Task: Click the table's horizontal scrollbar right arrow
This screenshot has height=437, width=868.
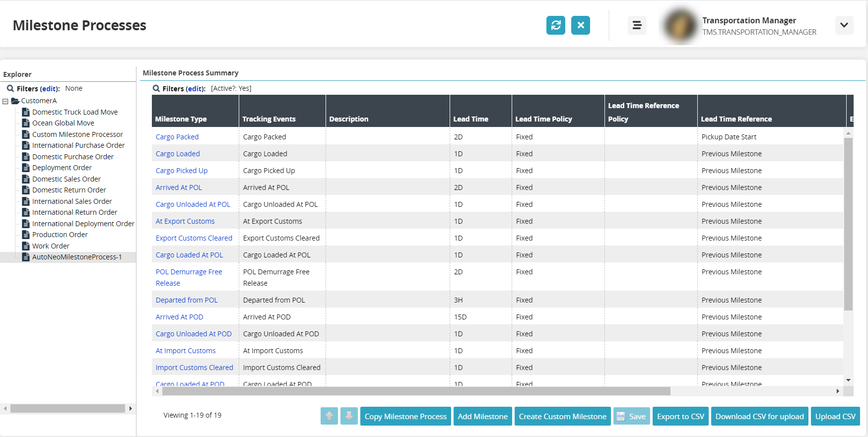Action: click(838, 391)
